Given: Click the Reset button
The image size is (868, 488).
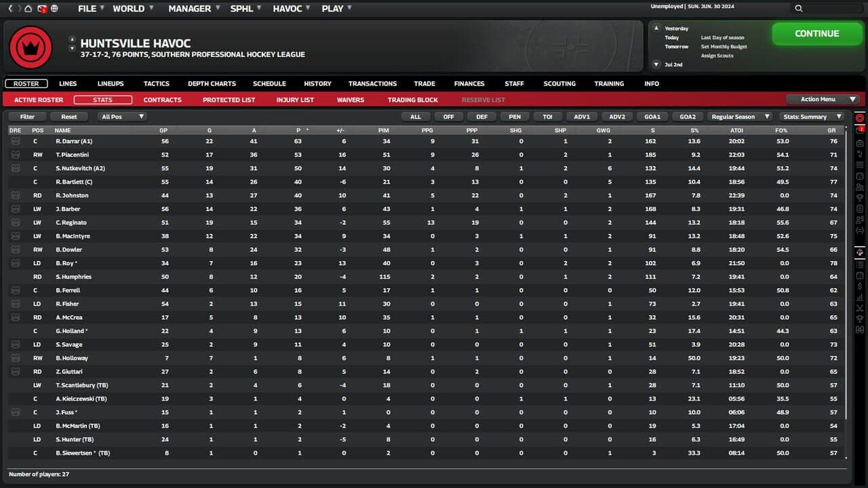Looking at the screenshot, I should [x=69, y=117].
